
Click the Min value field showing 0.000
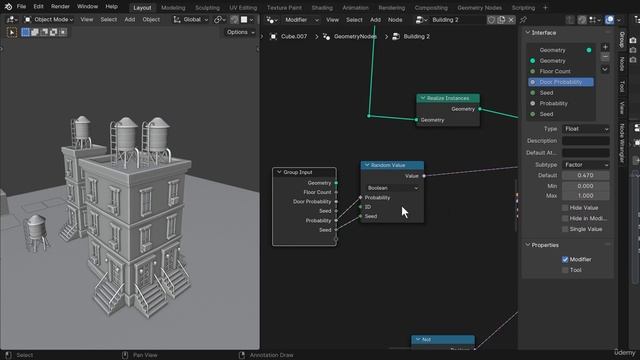(586, 186)
